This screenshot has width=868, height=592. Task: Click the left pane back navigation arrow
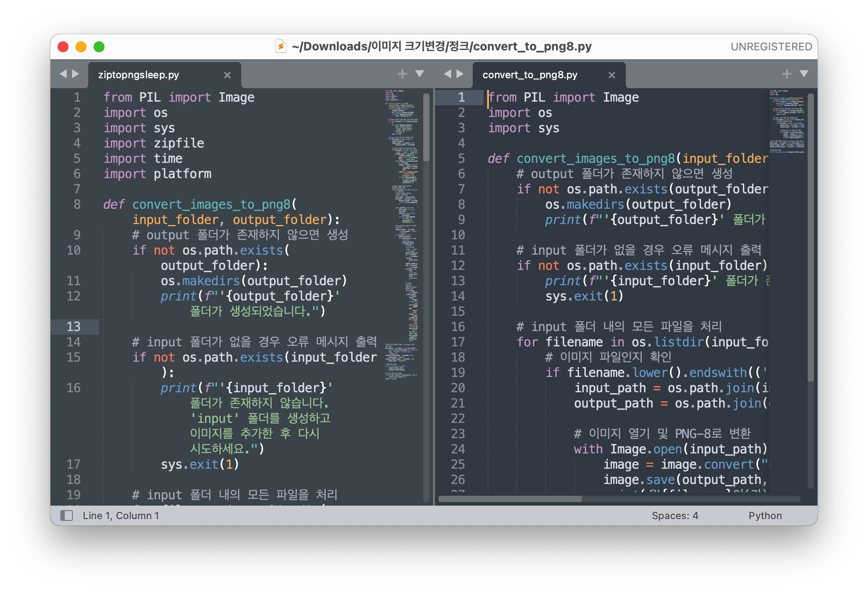tap(63, 74)
